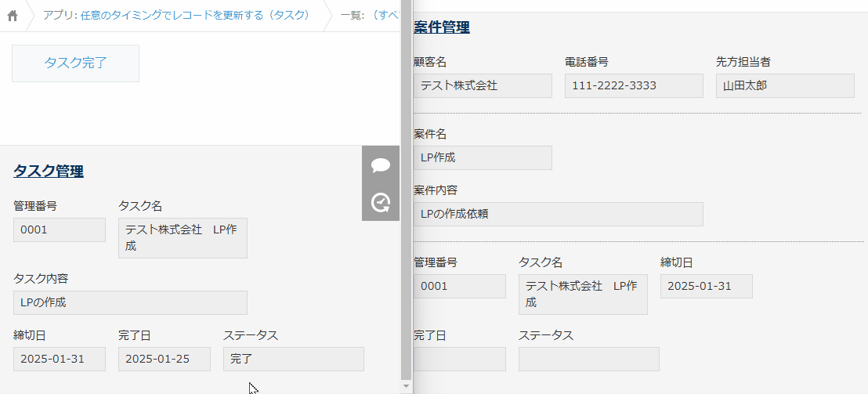868x394 pixels.
Task: Select the ステータス field showing 完了
Action: pos(293,360)
